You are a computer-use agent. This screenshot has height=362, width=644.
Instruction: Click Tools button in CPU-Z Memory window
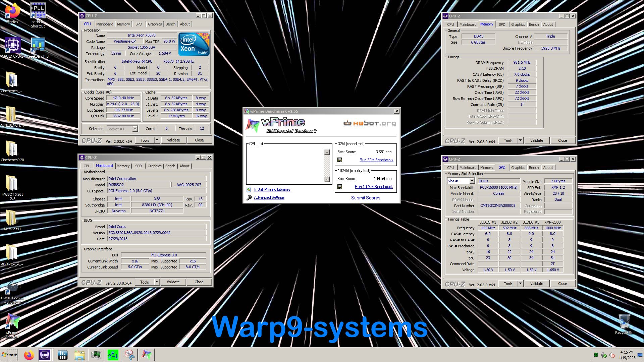coord(508,141)
